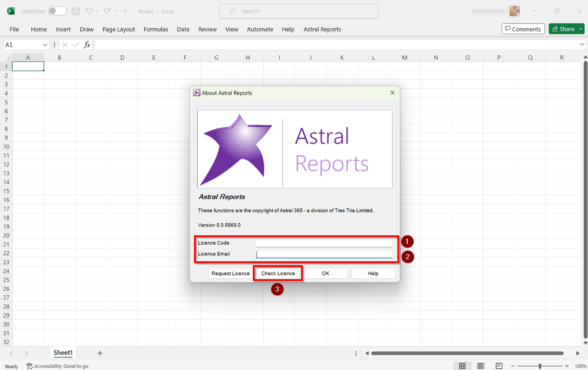Viewport: 588px width, 370px height.
Task: Click the Undo arrow icon
Action: tap(89, 11)
